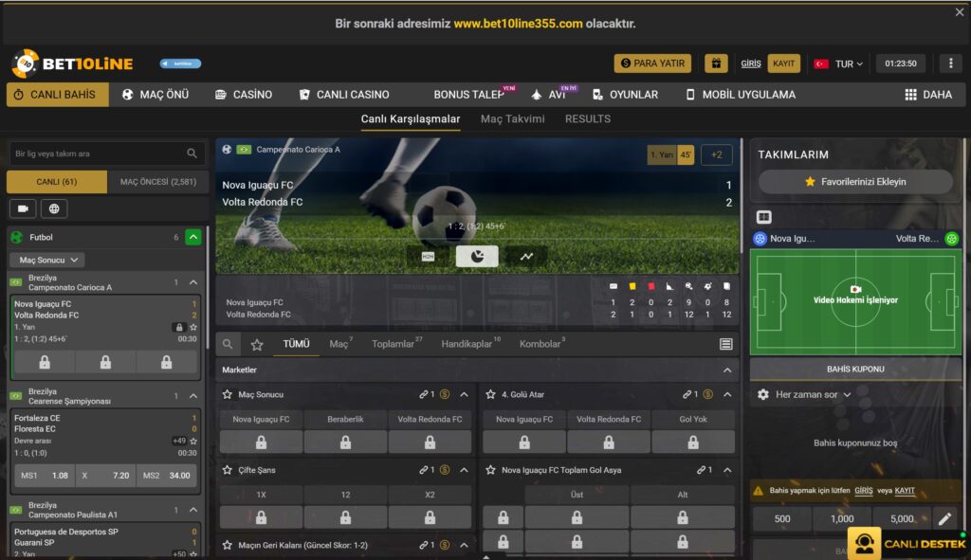Select the pie chart statistics view icon
The width and height of the screenshot is (971, 560).
coord(477,256)
